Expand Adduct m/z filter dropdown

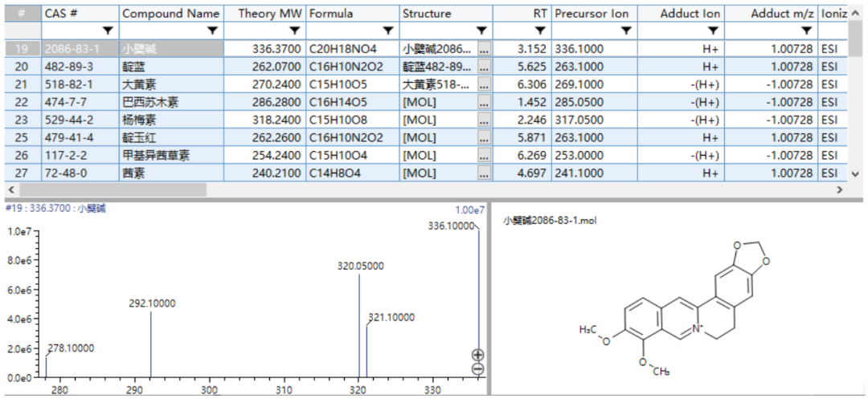coord(806,31)
